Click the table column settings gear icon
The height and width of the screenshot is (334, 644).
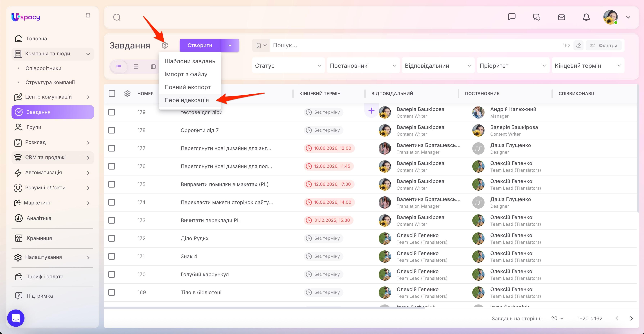point(127,93)
